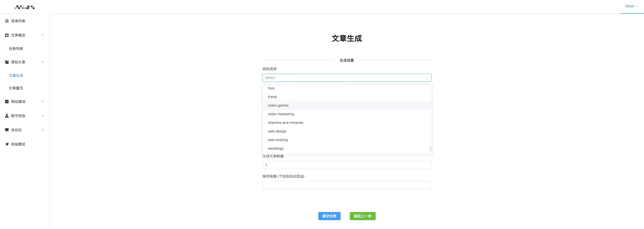Click the 原创文章 book icon
Image resolution: width=644 pixels, height=229 pixels.
pyautogui.click(x=7, y=62)
